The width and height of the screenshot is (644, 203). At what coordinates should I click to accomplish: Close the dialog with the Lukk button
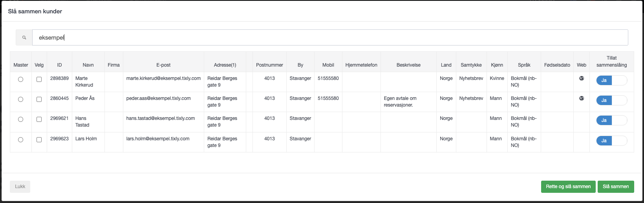20,187
